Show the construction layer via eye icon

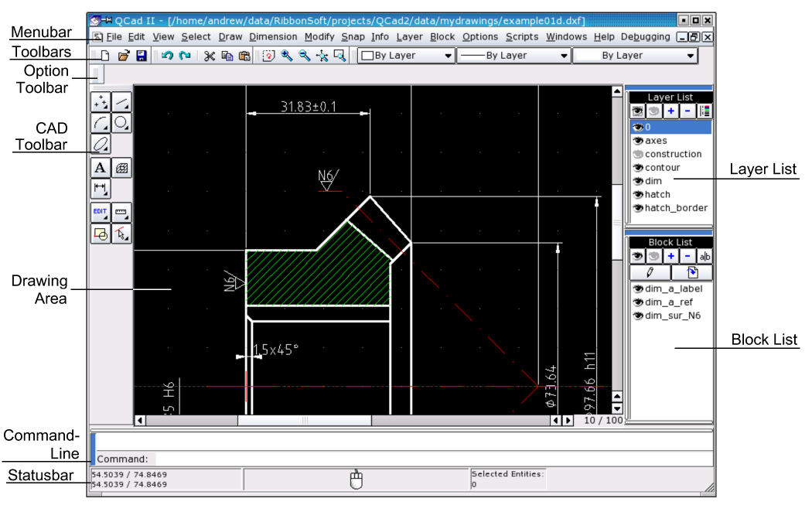coord(639,154)
